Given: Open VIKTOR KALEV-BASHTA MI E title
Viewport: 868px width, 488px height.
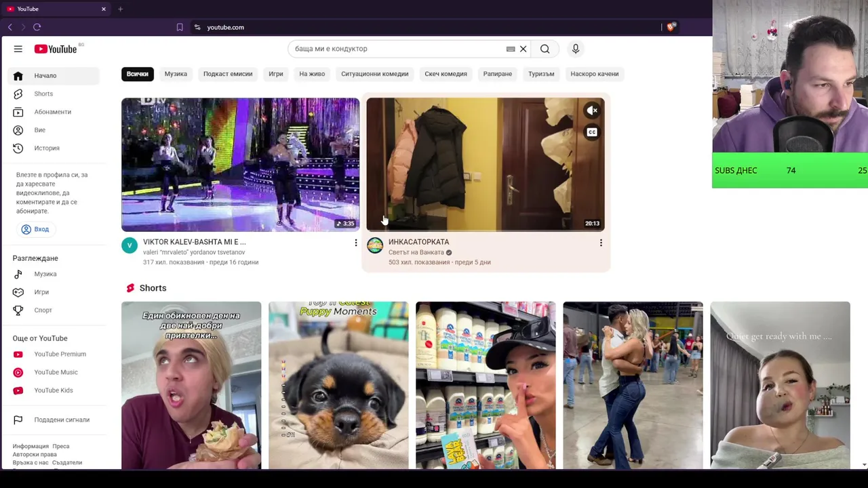Looking at the screenshot, I should (x=194, y=242).
